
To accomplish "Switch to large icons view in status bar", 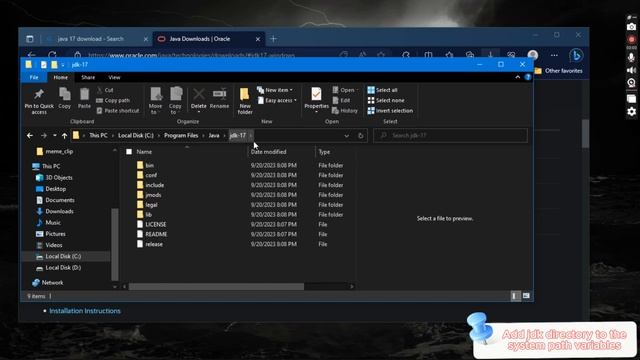I will coord(526,296).
